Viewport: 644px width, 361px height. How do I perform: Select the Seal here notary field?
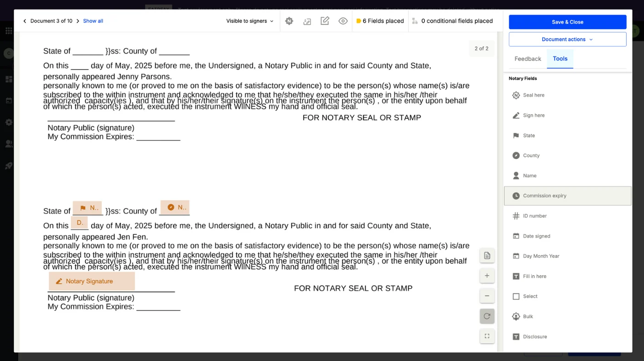[567, 95]
